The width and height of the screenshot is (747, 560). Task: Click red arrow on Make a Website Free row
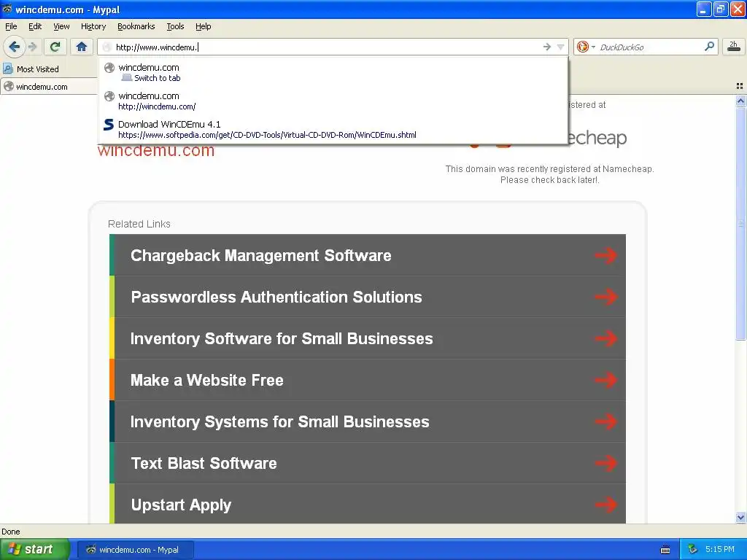click(605, 379)
